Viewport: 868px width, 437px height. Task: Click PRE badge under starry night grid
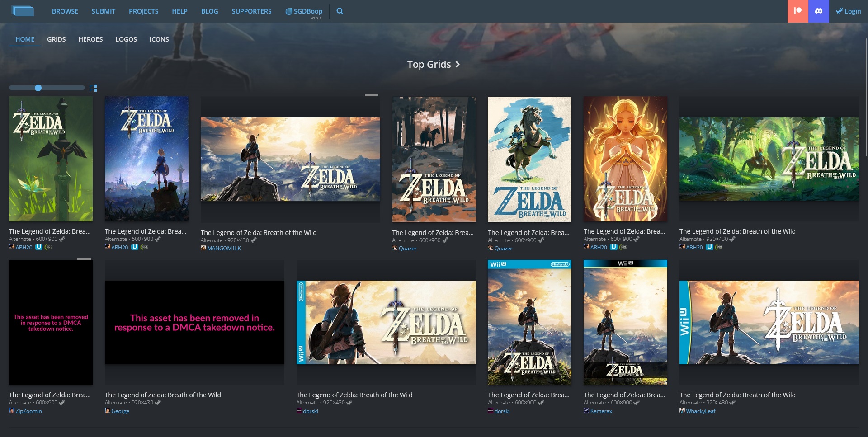(144, 247)
